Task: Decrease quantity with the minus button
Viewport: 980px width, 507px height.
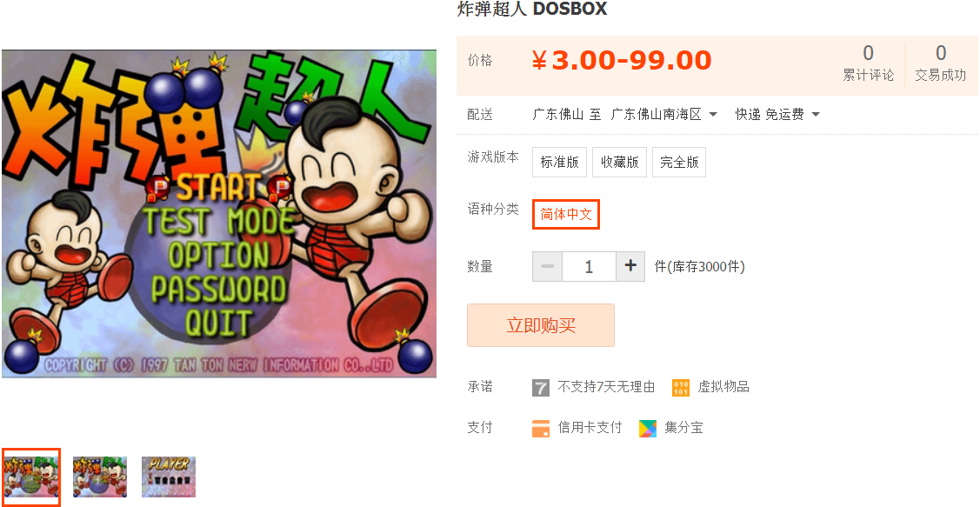Action: 548,266
